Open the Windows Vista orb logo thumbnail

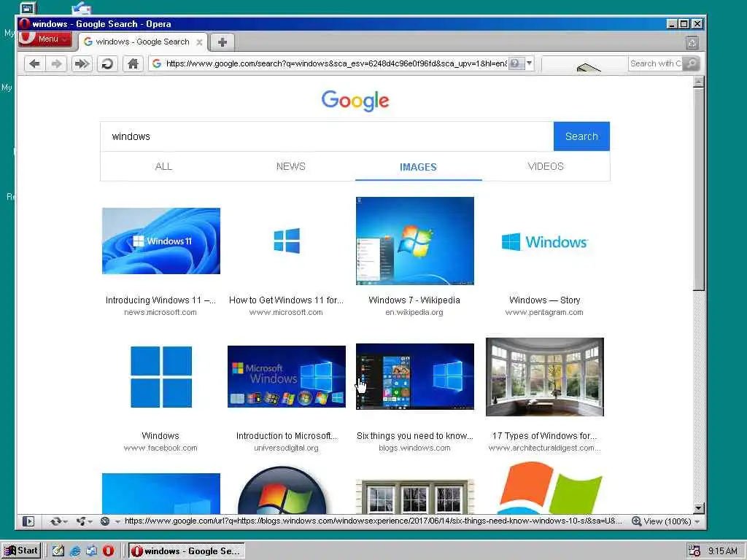click(x=283, y=491)
